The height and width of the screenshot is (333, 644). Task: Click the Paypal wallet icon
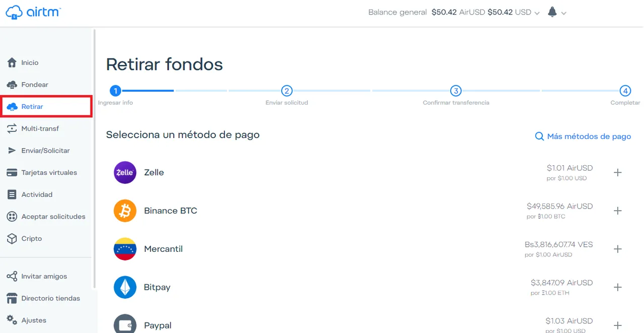tap(125, 324)
